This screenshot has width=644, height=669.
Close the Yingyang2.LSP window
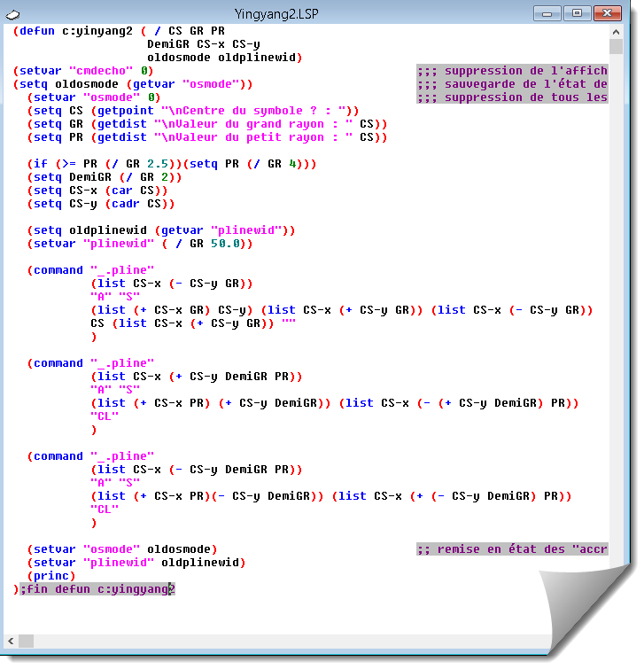tap(607, 12)
